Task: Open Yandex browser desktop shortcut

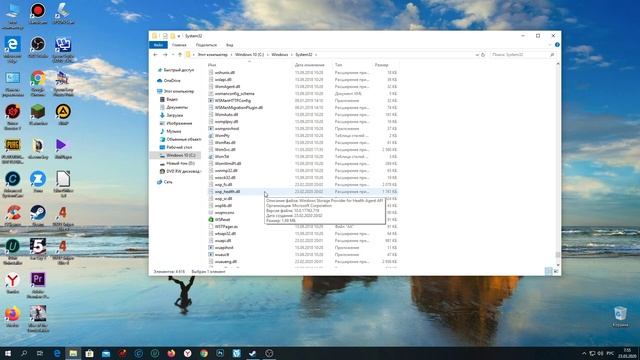Action: [13, 283]
